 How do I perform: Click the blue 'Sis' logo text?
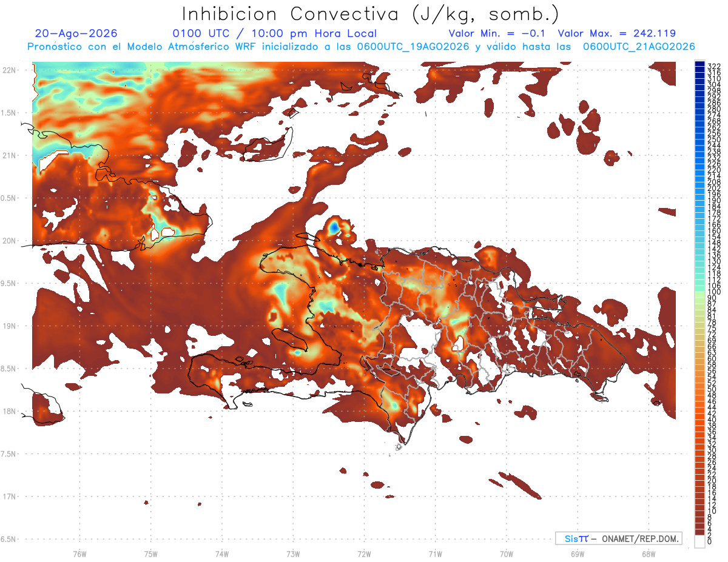tap(571, 538)
